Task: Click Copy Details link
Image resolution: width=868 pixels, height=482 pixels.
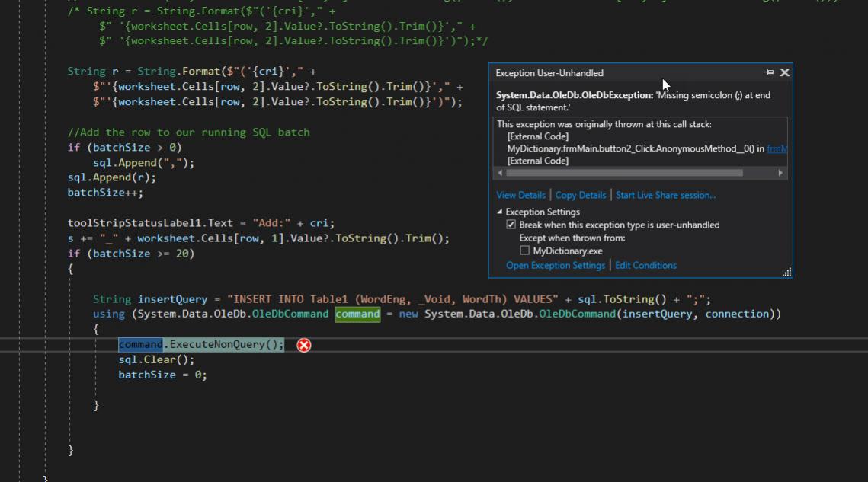Action: tap(580, 196)
